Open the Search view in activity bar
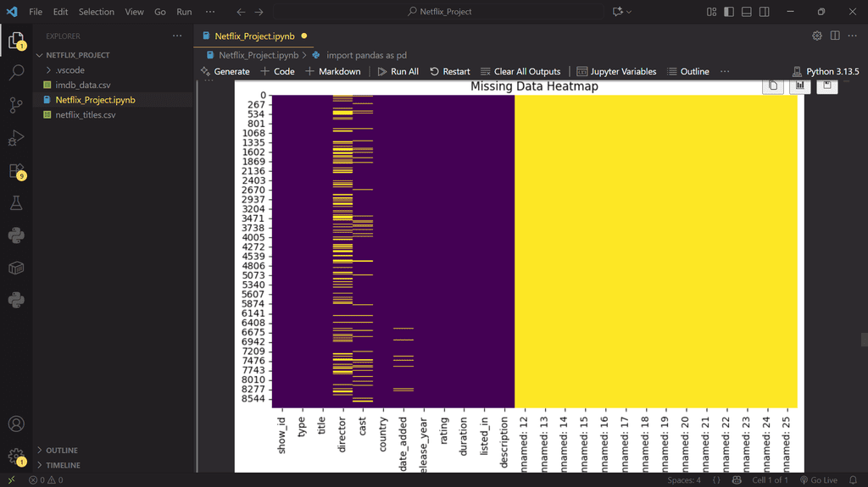This screenshot has width=868, height=487. [16, 73]
